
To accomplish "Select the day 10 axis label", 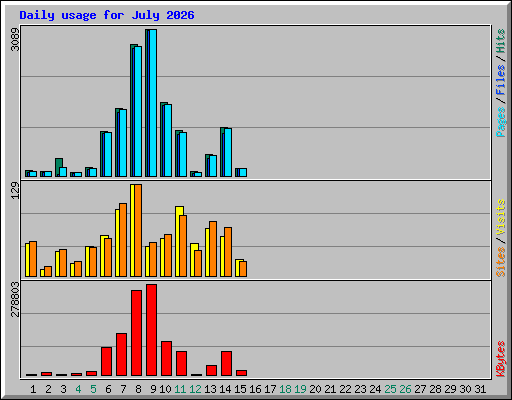I will 165,389.
